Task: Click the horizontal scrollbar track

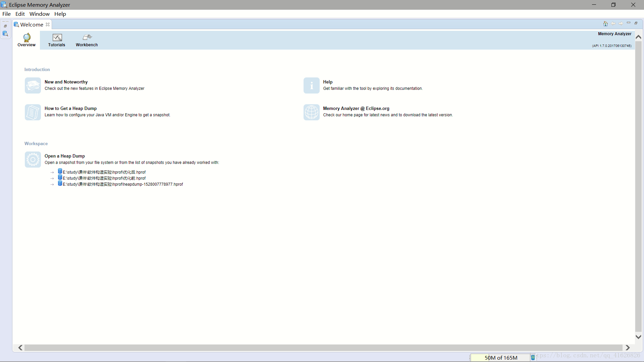Action: 323,348
